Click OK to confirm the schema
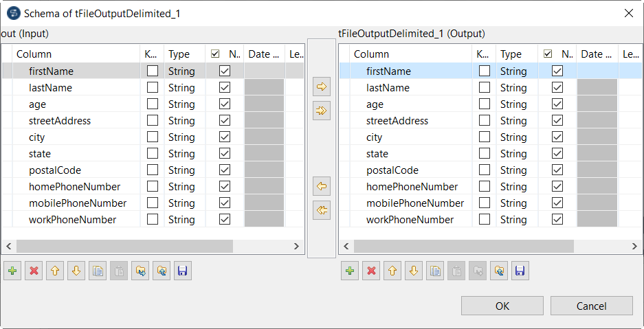This screenshot has width=644, height=329. [502, 306]
